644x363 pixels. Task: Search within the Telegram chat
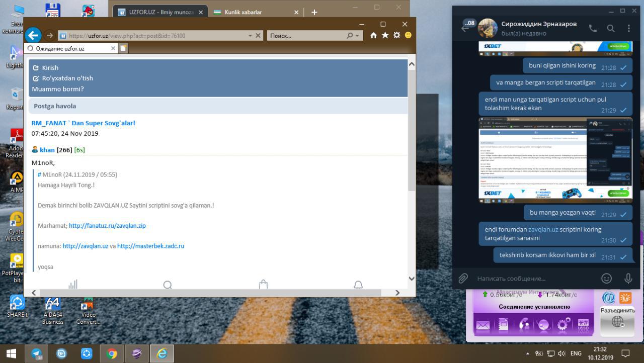coord(610,29)
